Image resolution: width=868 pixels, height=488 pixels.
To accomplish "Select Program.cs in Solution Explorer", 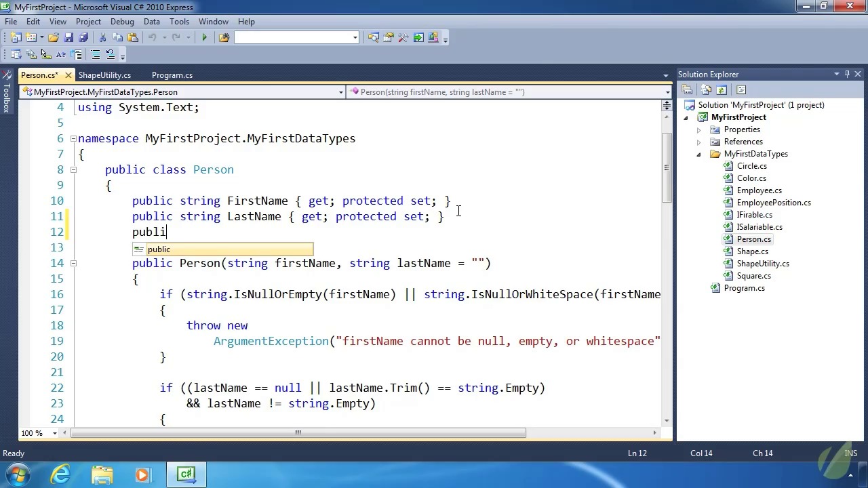I will [744, 288].
